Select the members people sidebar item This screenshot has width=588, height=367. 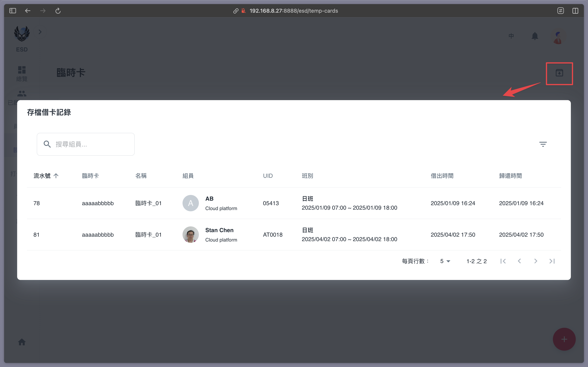coord(22,94)
